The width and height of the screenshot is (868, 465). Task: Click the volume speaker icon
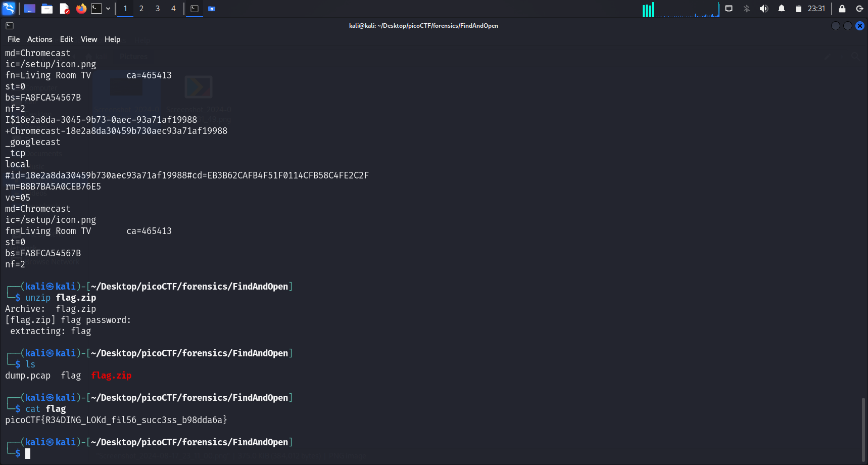pyautogui.click(x=763, y=9)
